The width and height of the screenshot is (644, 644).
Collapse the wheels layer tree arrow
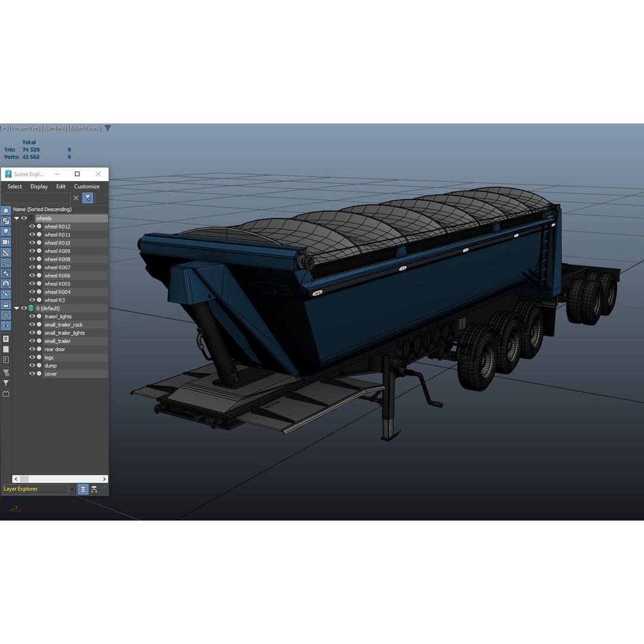(16, 218)
